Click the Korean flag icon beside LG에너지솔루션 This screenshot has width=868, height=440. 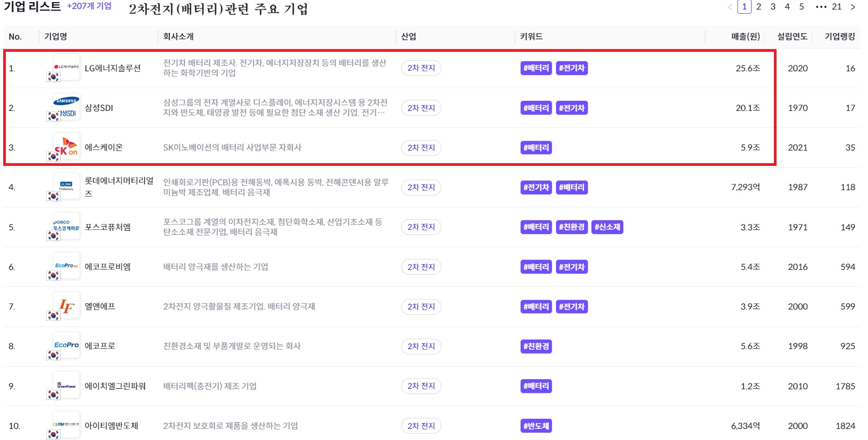point(53,77)
